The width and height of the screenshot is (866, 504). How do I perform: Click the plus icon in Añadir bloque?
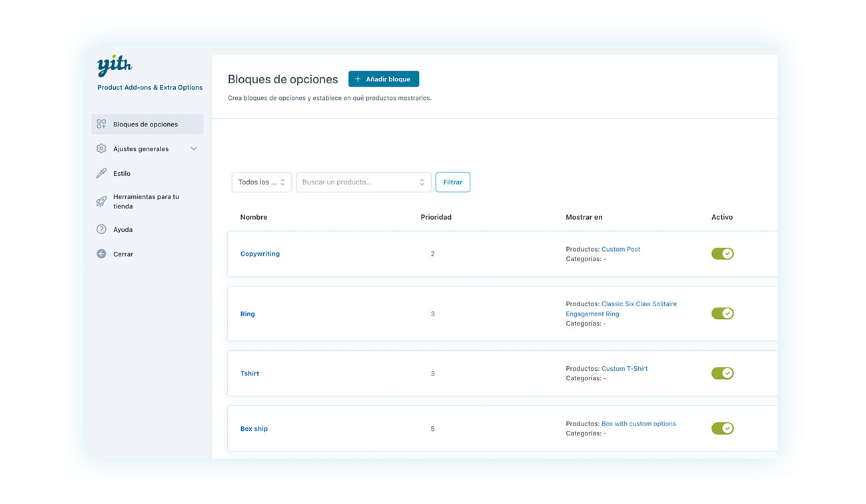coord(358,79)
